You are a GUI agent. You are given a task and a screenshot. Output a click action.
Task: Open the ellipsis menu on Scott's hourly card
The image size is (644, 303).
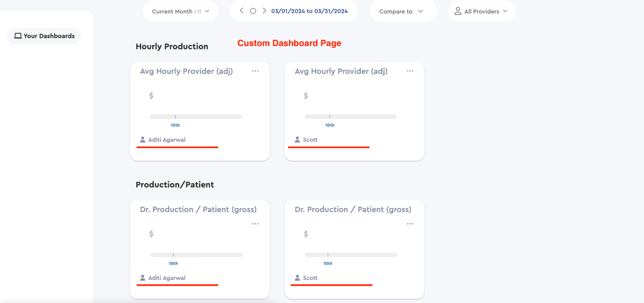410,71
